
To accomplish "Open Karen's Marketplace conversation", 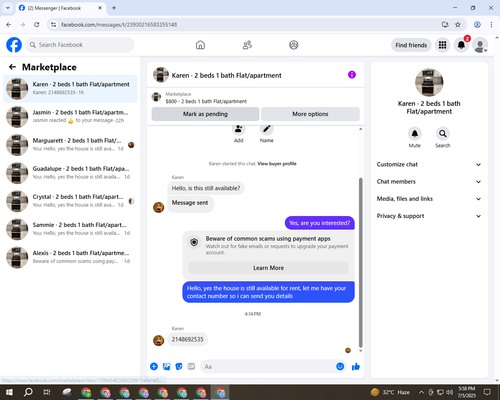I will tap(70, 89).
